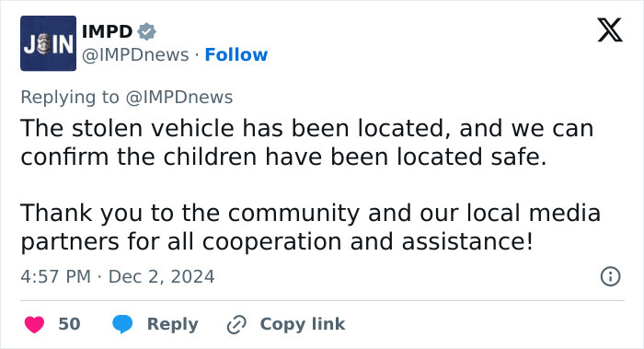644x349 pixels.
Task: Select the Copy link text
Action: tap(303, 324)
